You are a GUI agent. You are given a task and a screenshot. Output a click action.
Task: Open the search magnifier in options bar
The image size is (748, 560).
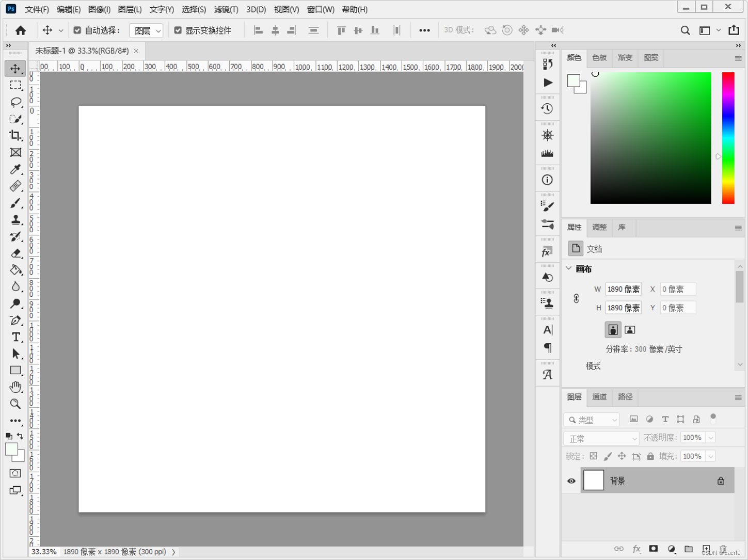coord(685,30)
